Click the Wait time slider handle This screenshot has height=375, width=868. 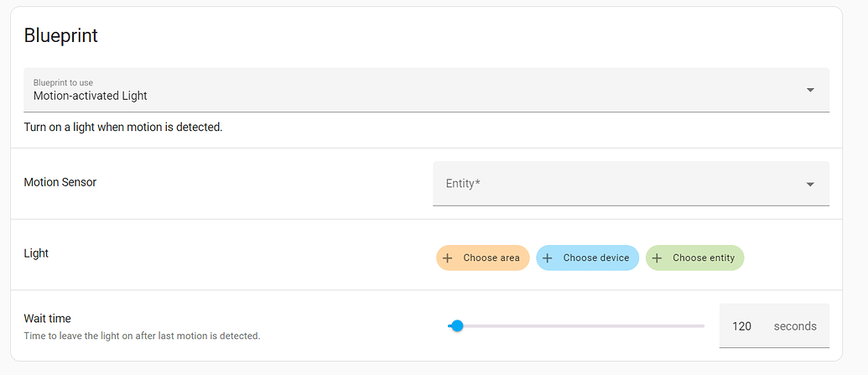point(457,326)
